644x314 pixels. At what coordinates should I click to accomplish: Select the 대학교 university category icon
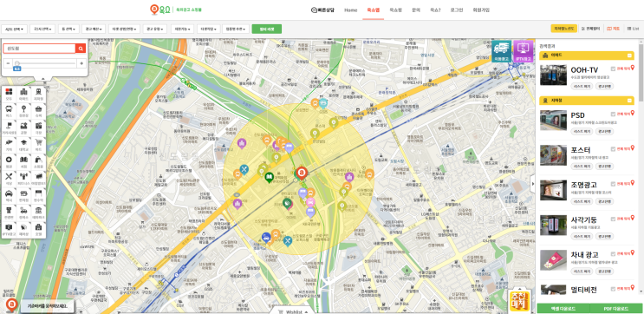point(23,144)
